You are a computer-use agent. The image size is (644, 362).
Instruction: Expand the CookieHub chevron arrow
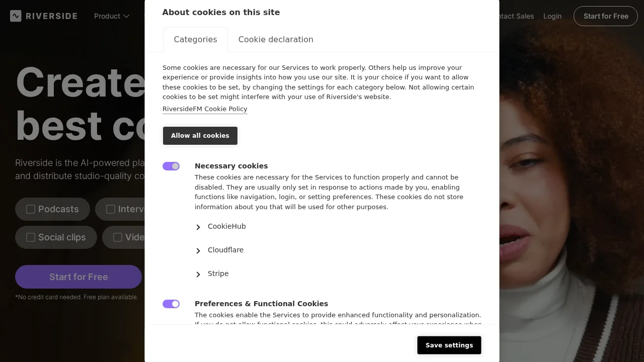pos(198,227)
